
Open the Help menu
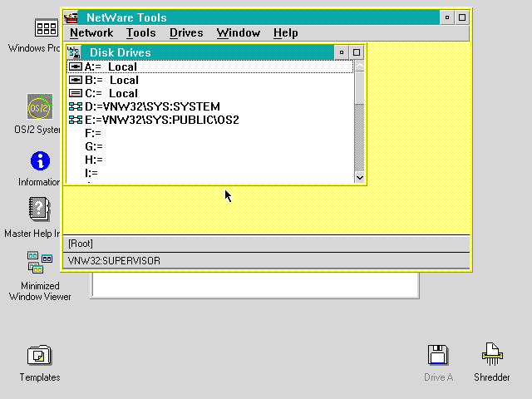point(286,33)
